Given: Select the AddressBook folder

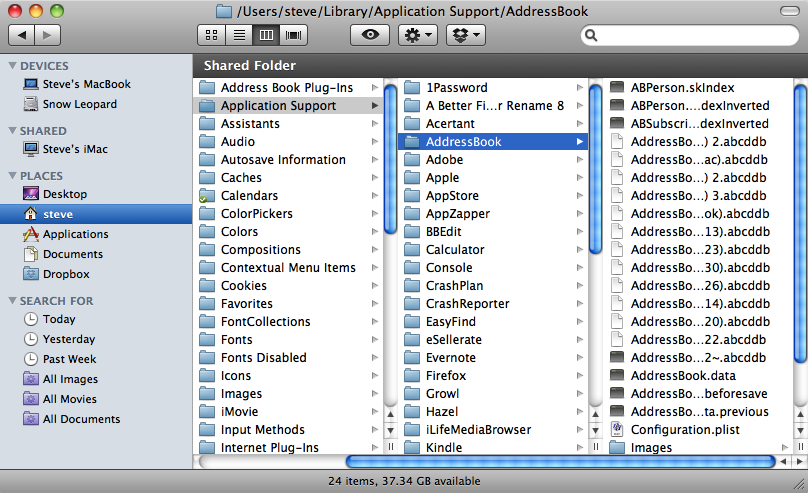Looking at the screenshot, I should coord(493,142).
